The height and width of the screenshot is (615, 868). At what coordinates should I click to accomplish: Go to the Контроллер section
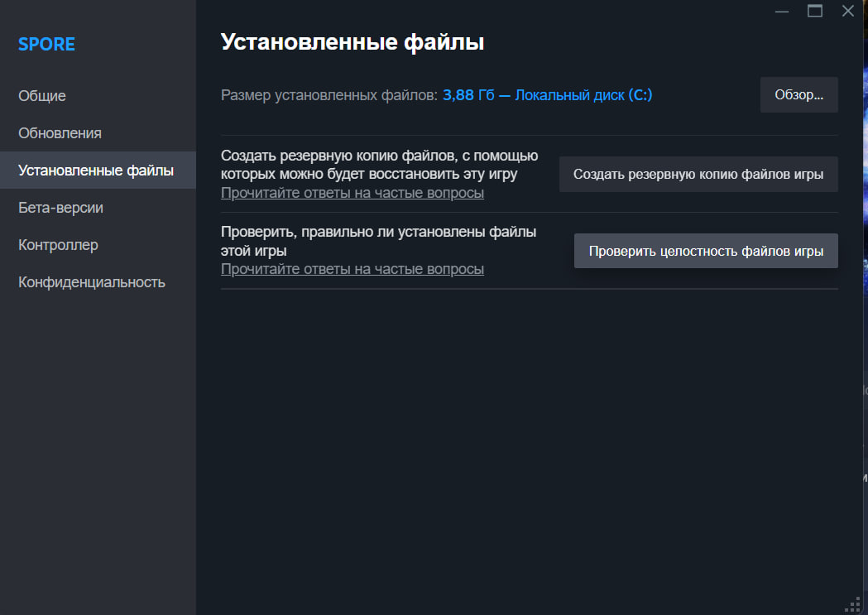[58, 245]
